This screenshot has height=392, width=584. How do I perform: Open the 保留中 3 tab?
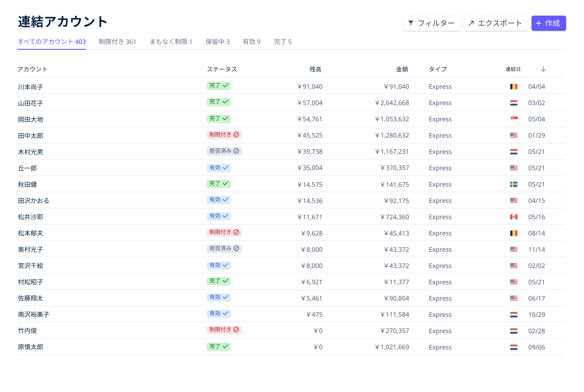click(218, 42)
